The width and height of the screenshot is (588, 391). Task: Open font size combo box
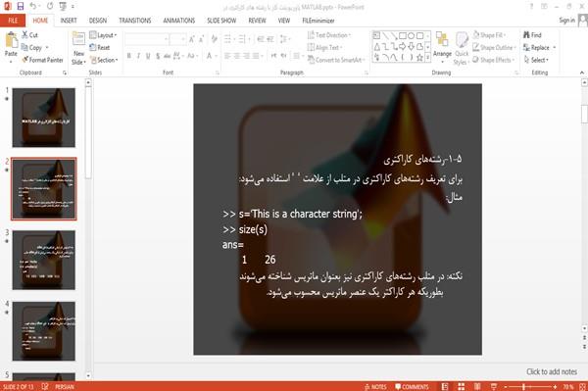pyautogui.click(x=177, y=38)
